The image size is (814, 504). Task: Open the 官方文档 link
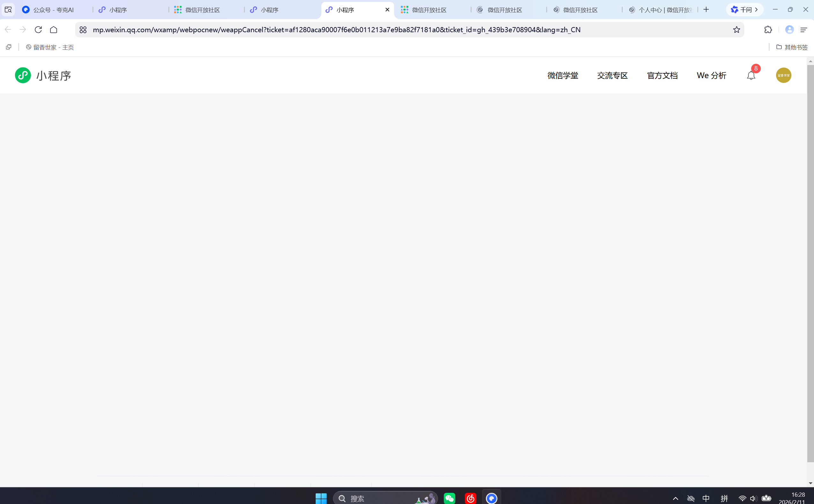[x=662, y=76]
